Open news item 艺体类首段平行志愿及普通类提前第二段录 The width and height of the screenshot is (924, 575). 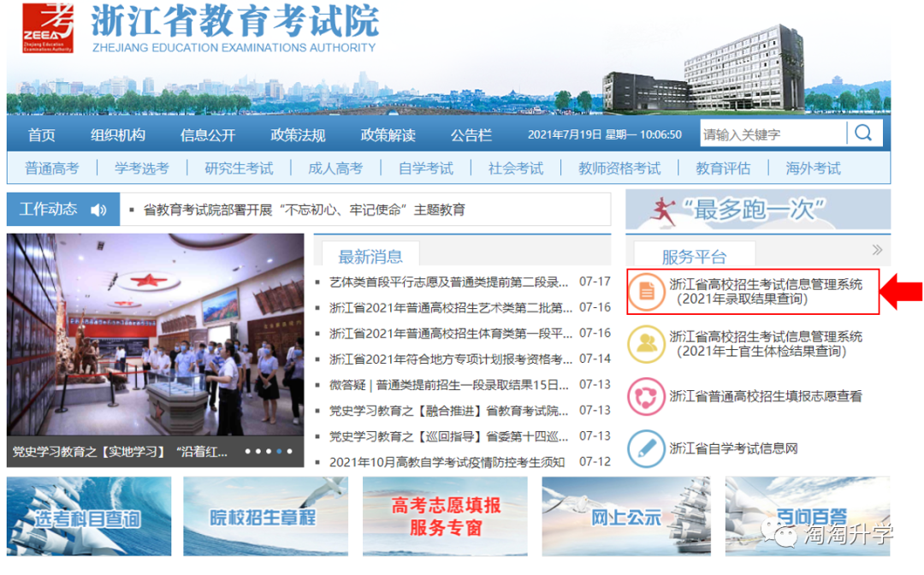(449, 282)
